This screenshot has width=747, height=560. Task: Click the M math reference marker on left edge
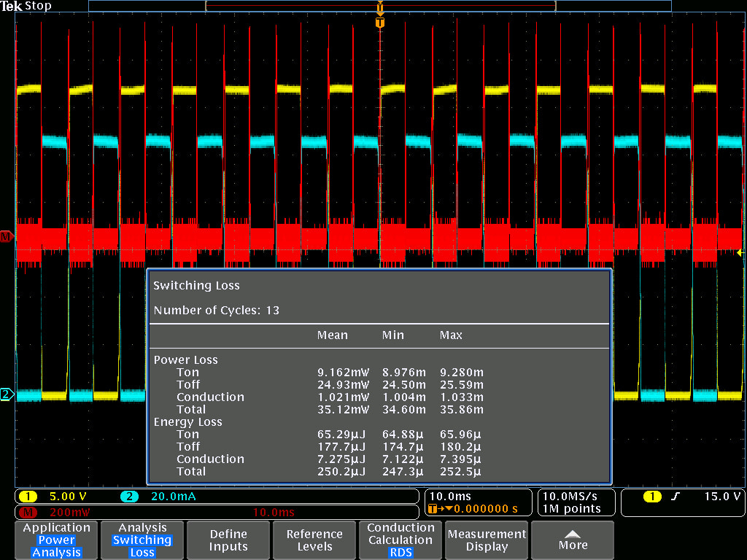point(6,236)
